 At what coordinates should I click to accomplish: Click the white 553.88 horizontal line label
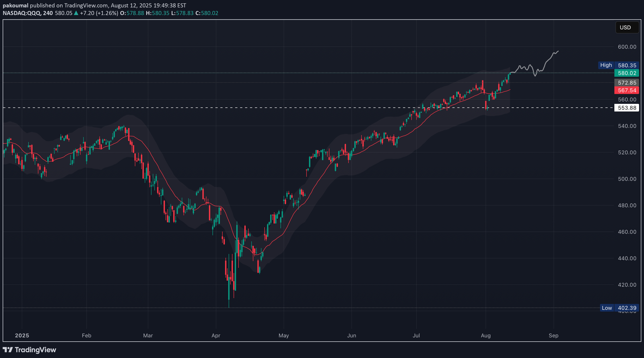pyautogui.click(x=627, y=108)
